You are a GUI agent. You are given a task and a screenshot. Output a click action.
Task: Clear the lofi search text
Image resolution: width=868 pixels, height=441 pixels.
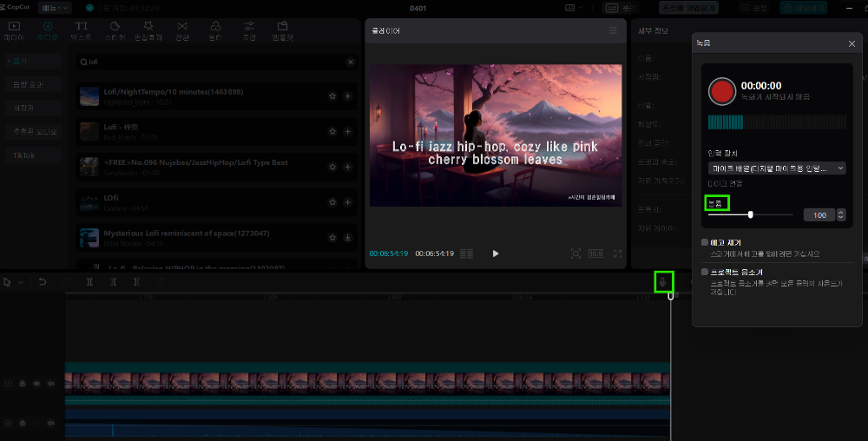tap(351, 62)
